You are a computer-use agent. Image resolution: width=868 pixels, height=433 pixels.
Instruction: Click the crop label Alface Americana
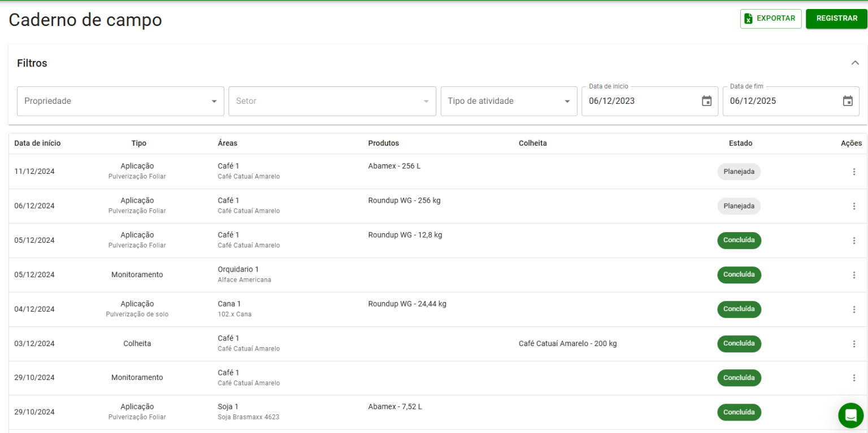point(245,280)
